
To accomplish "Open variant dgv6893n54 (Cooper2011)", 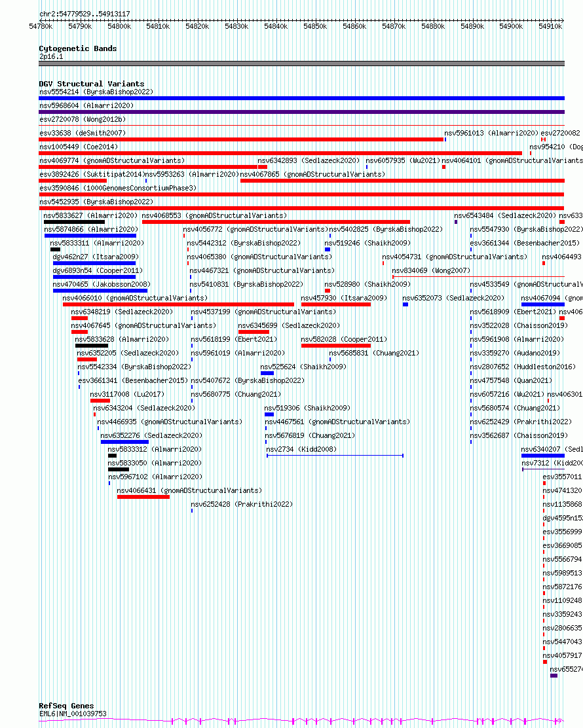I will (98, 270).
